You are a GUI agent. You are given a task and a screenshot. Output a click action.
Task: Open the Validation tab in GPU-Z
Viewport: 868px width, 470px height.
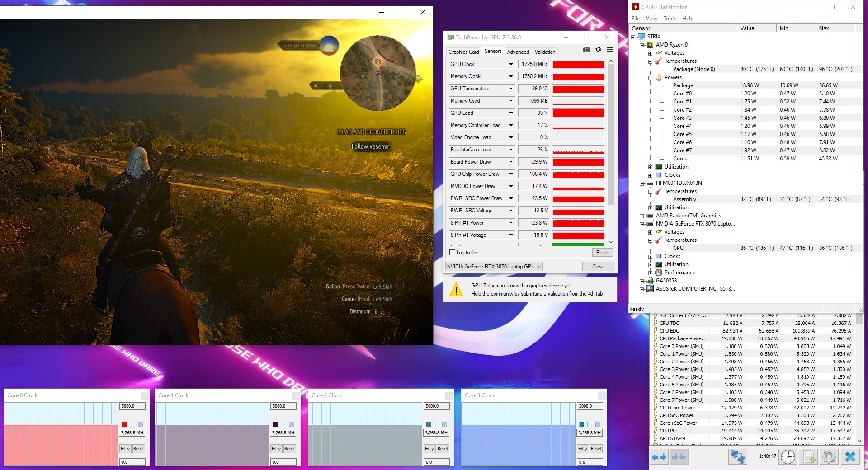(x=545, y=52)
